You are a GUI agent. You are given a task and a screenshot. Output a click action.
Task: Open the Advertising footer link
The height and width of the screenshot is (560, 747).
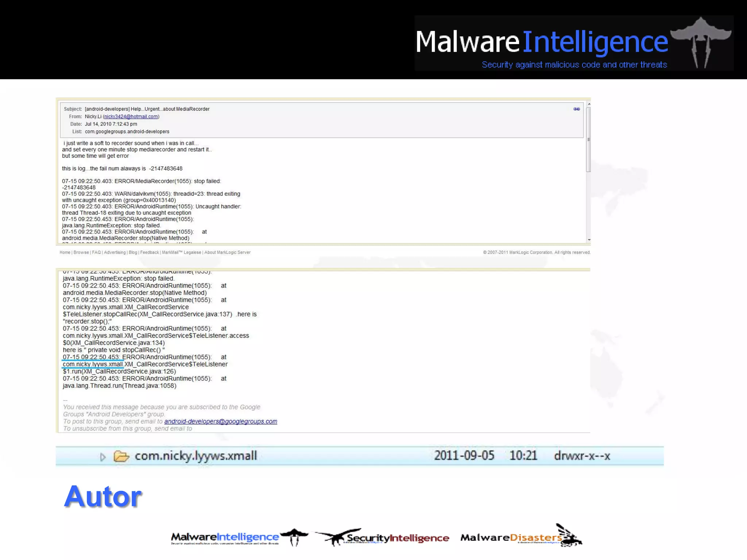[x=115, y=252]
